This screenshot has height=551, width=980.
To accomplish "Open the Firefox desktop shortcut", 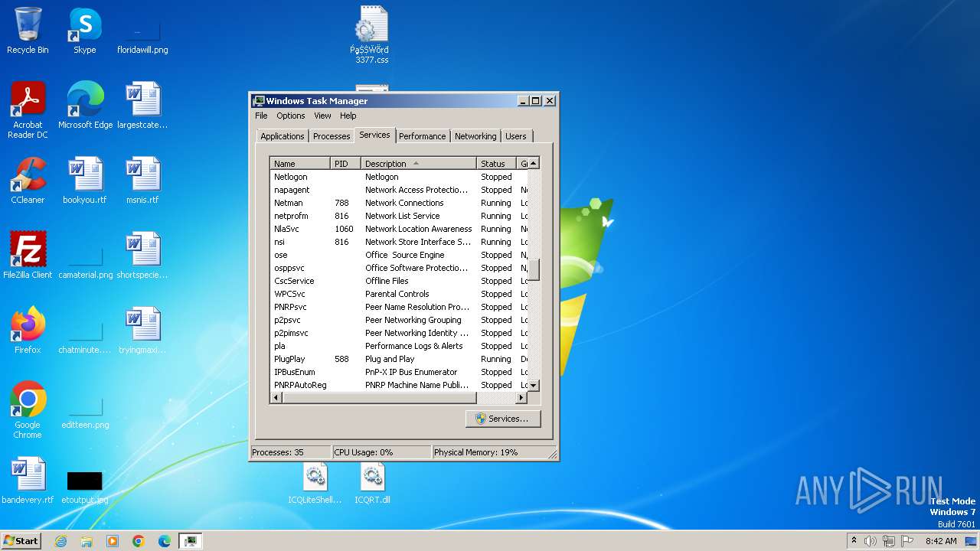I will 28,331.
